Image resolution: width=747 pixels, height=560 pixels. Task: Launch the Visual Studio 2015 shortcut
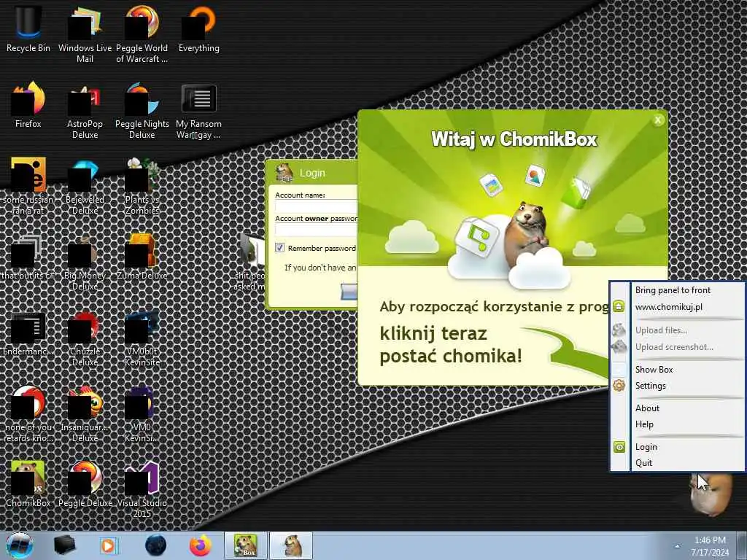[142, 489]
